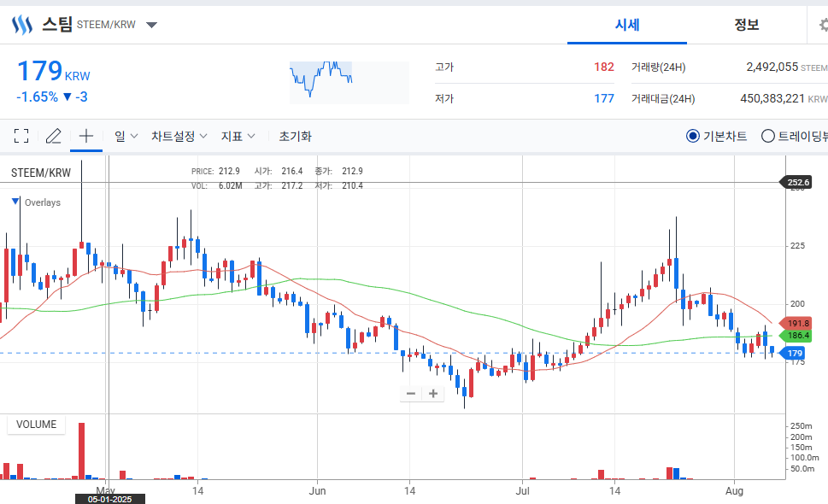Open the 일 timeframe dropdown

[126, 136]
